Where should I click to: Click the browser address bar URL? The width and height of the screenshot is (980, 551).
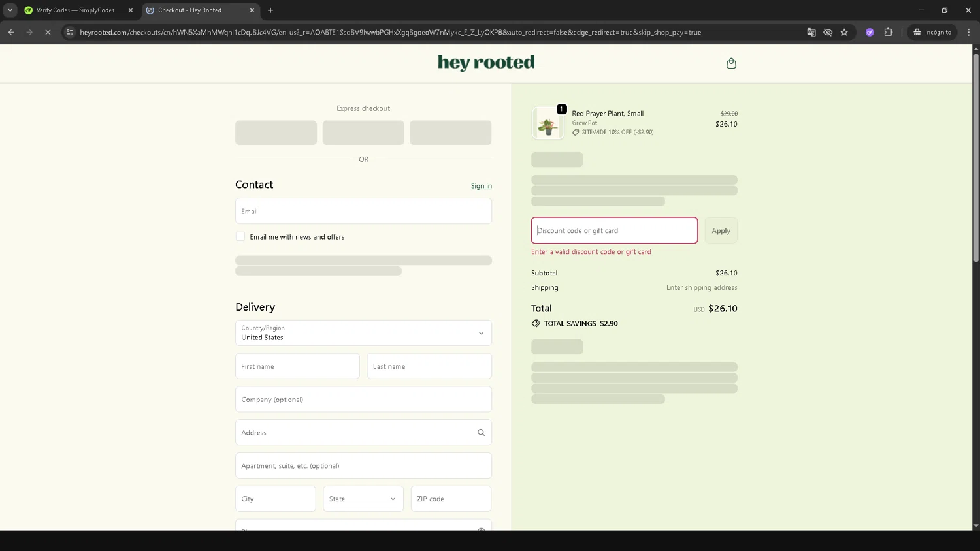390,32
